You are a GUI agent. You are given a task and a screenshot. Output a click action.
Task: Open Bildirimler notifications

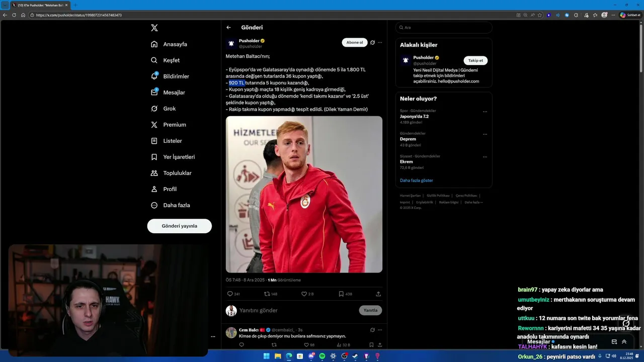tap(170, 76)
